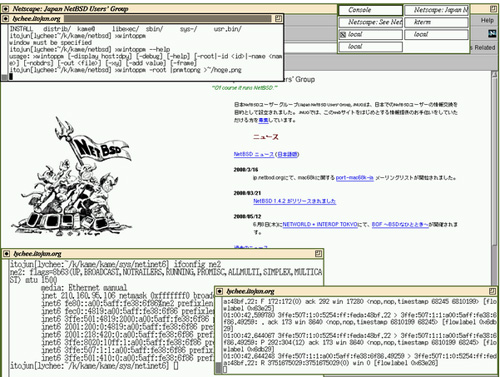The image size is (500, 377).
Task: Switch to kterm in the window list
Action: point(436,22)
